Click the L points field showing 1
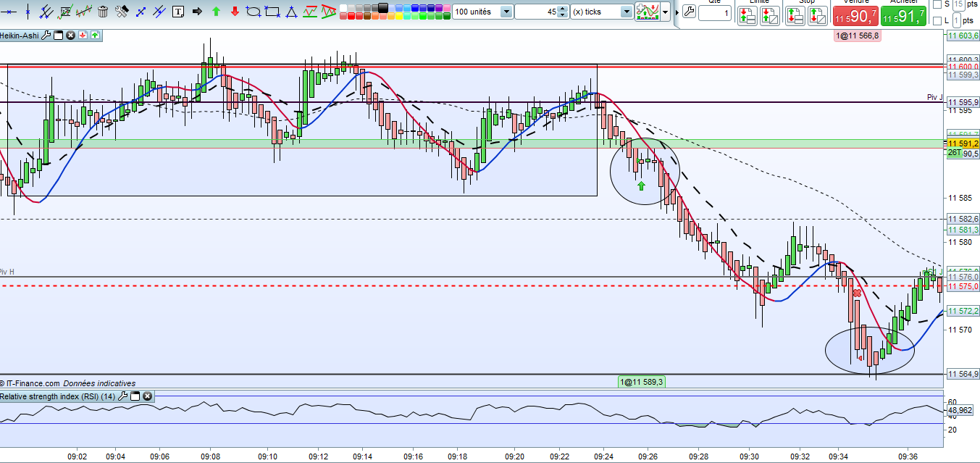Viewport: 980px width, 463px height. pos(956,21)
